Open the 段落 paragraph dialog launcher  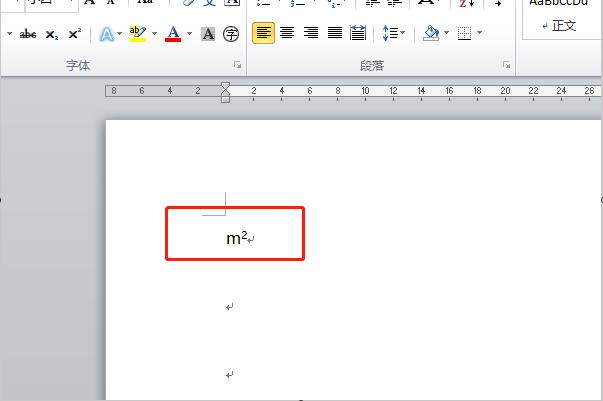[x=506, y=65]
